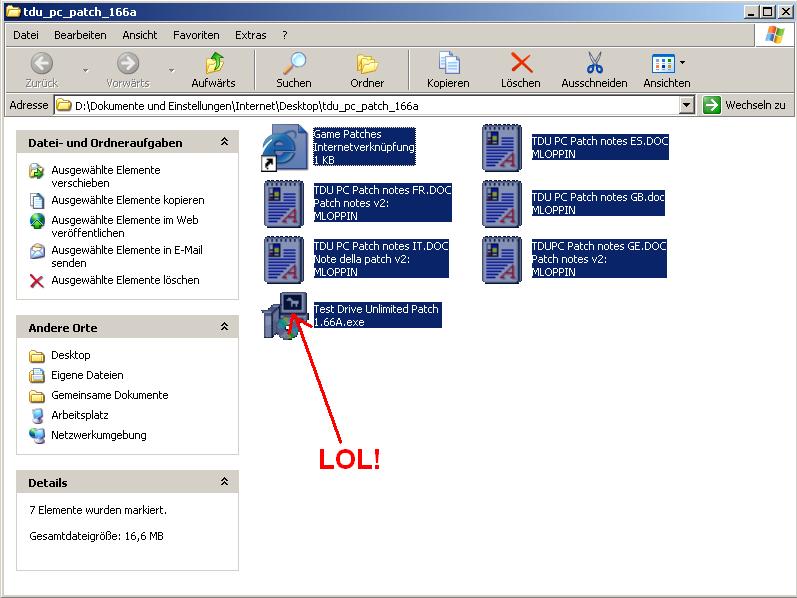Click the Windows flag logo in menu bar
Screen dimensions: 797x598
pyautogui.click(x=775, y=35)
